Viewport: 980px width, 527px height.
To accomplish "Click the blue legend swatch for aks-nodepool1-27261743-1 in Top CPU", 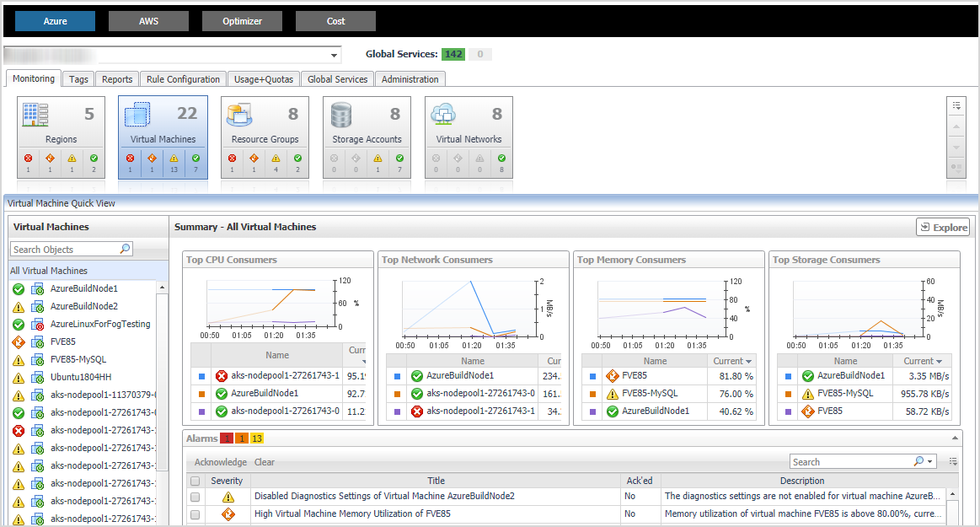I will click(201, 376).
